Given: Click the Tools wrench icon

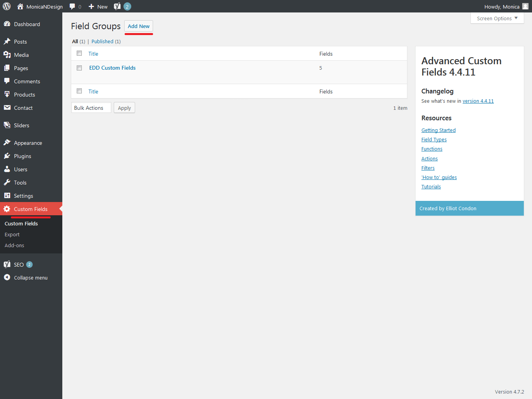Looking at the screenshot, I should 7,182.
